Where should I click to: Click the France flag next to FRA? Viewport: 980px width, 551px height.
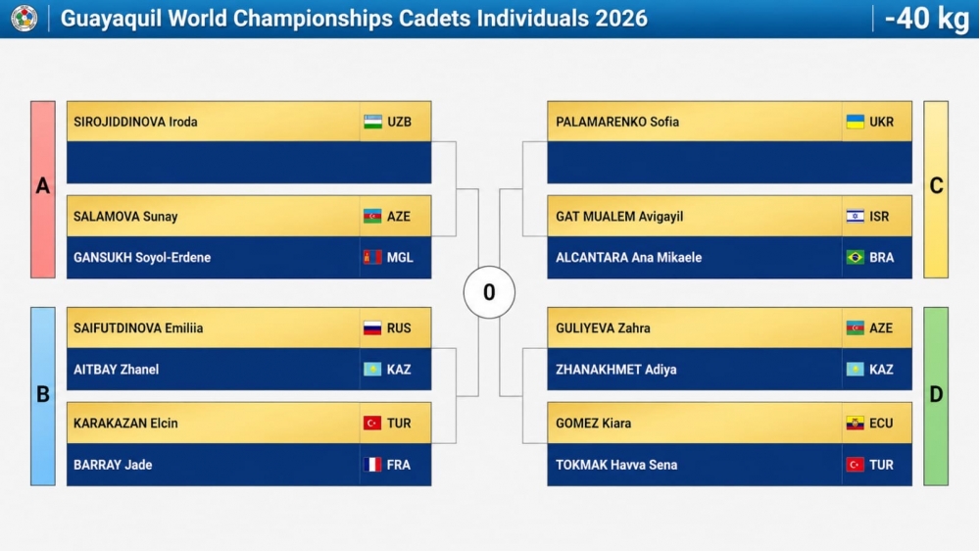coord(372,465)
